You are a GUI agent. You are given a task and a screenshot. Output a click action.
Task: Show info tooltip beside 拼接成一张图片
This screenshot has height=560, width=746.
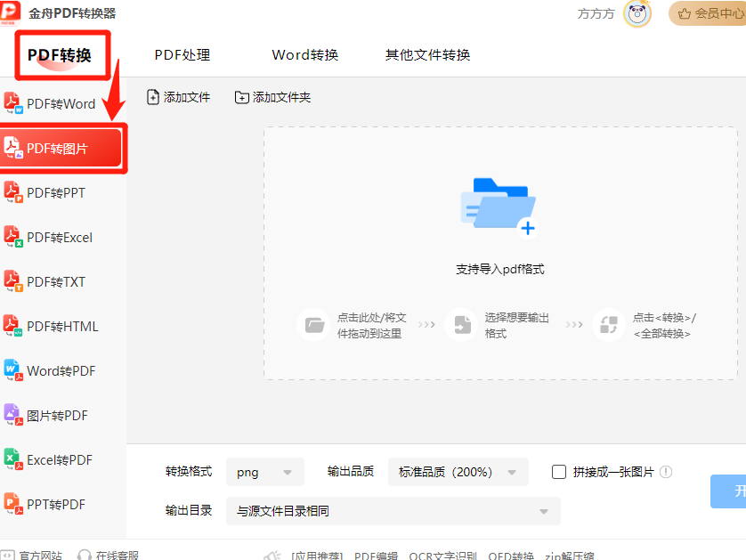[x=666, y=472]
